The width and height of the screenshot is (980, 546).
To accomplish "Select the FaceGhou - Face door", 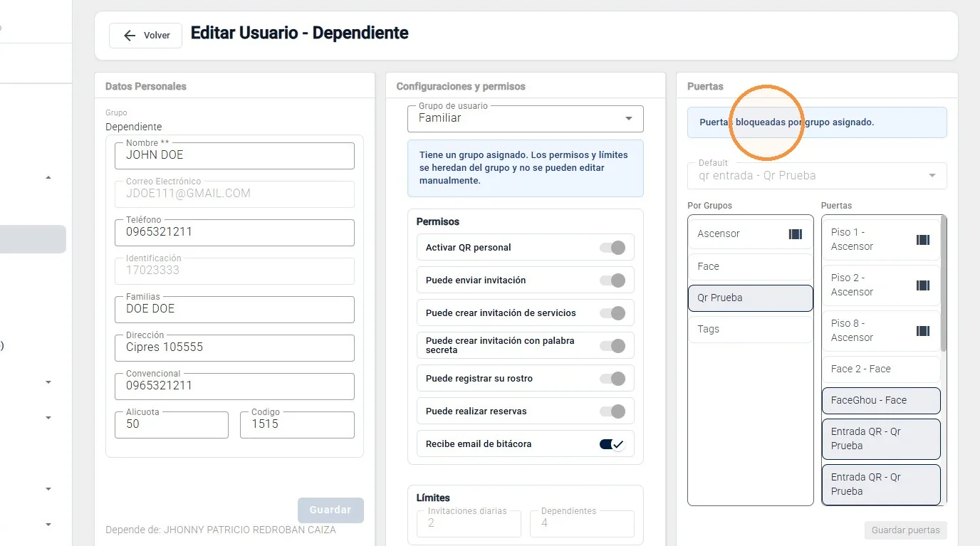I will pyautogui.click(x=881, y=400).
